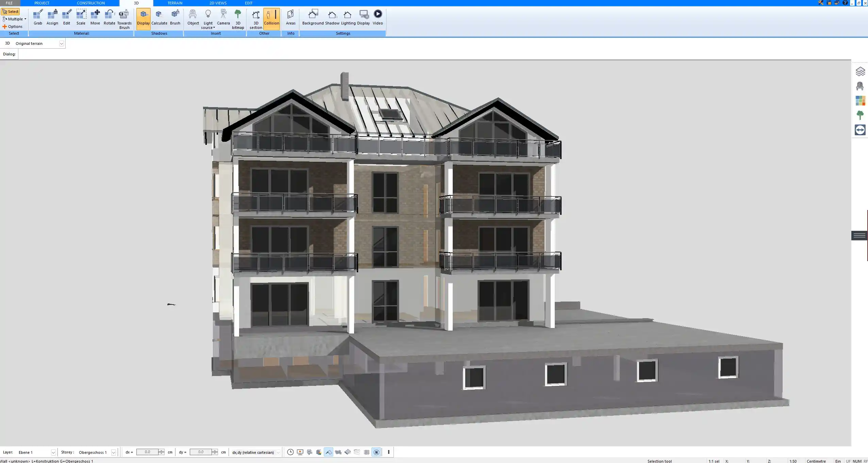Open the Camera insert tool
868x463 pixels.
223,17
